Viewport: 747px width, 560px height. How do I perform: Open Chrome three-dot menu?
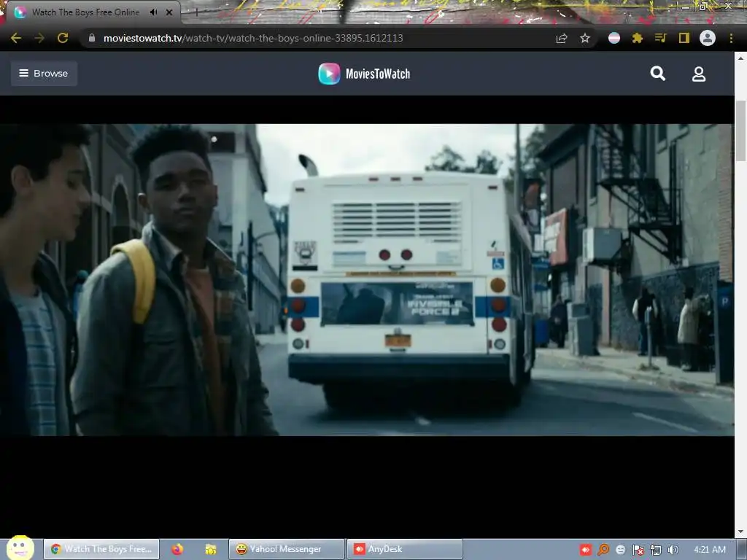(731, 38)
